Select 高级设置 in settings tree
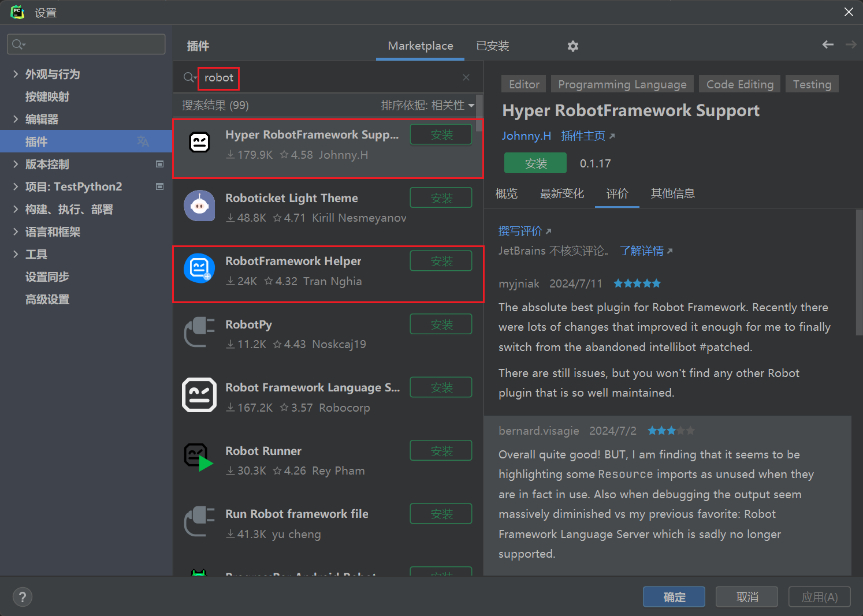Screen dimensions: 863x616 click(x=47, y=299)
